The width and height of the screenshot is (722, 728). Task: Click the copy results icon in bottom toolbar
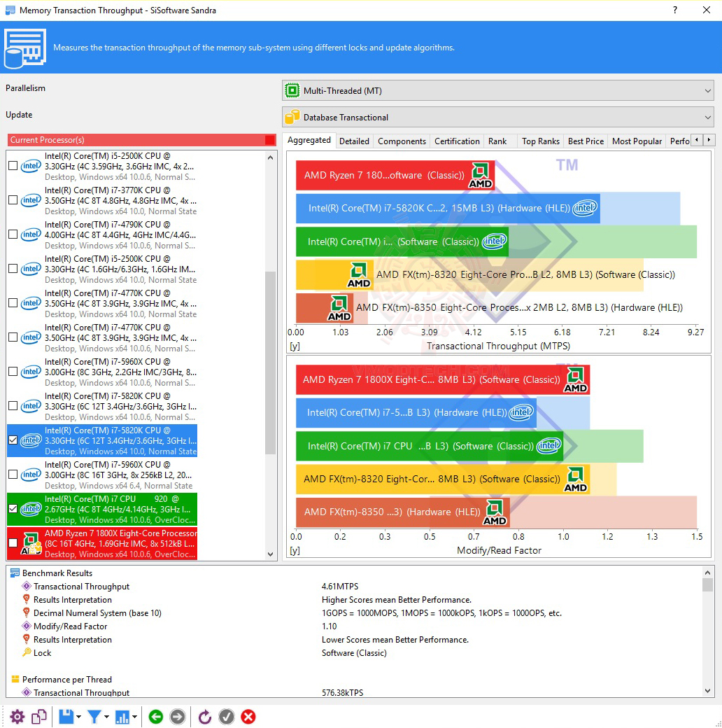pos(39,716)
